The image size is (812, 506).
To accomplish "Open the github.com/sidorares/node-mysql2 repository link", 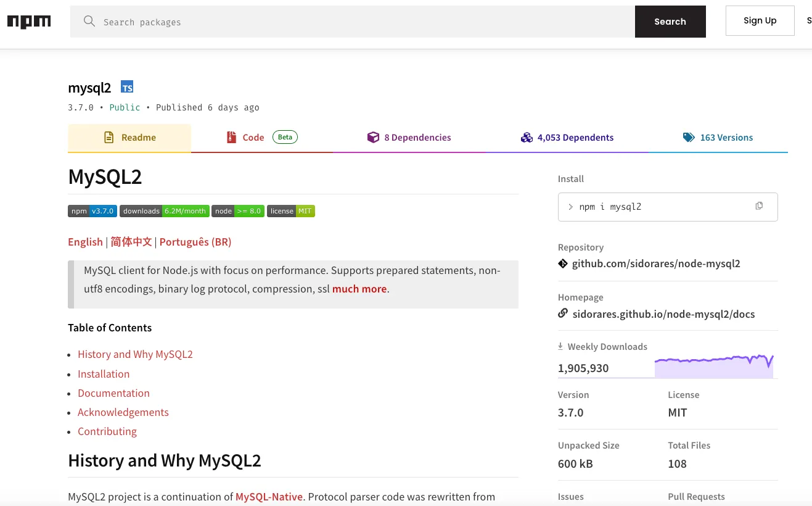I will point(656,263).
